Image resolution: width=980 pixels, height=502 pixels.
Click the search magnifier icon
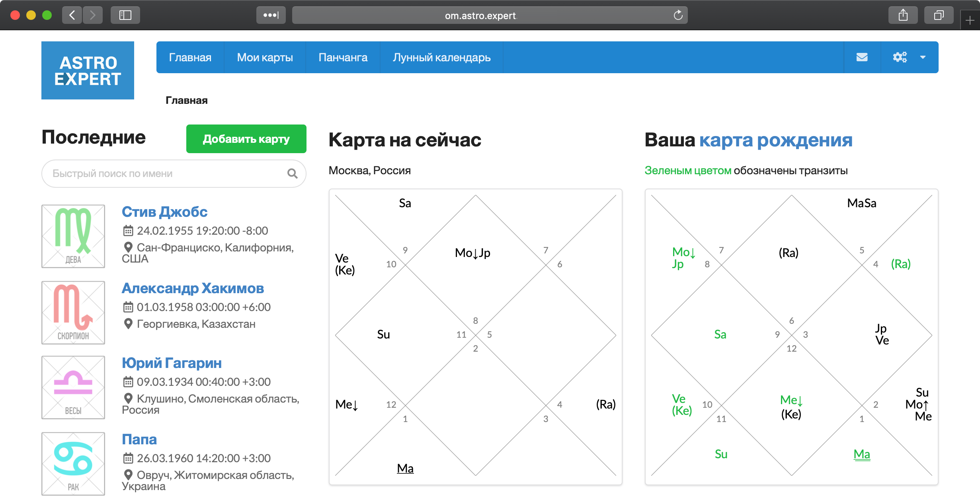[292, 173]
